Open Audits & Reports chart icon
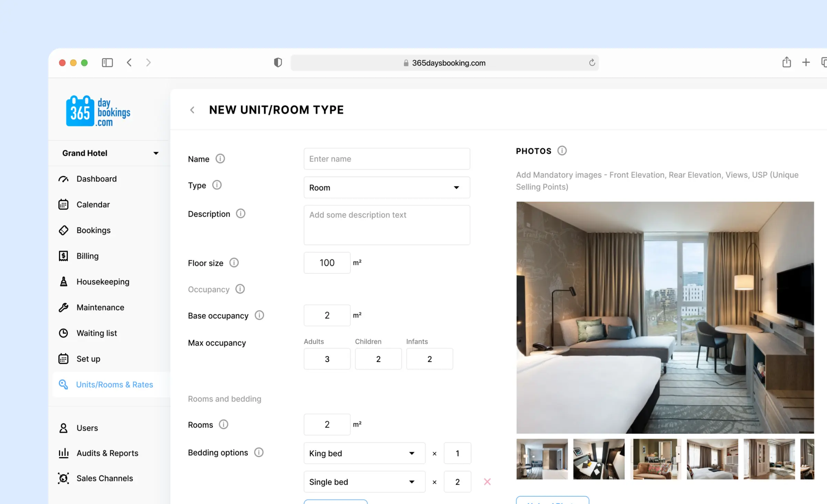The image size is (827, 504). pyautogui.click(x=63, y=453)
